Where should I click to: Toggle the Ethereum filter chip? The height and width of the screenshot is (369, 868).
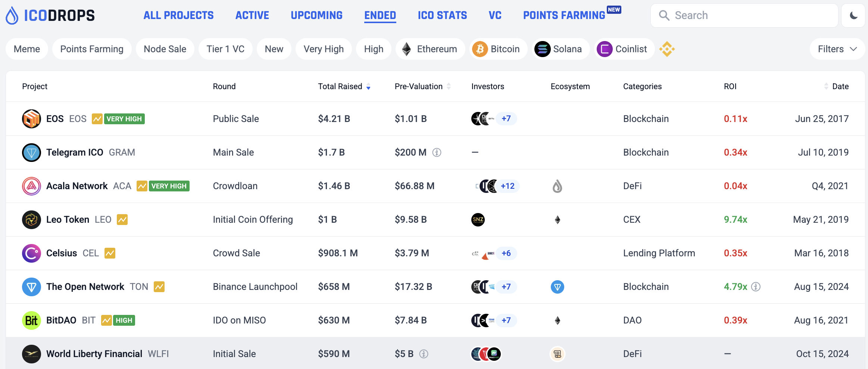coord(430,49)
